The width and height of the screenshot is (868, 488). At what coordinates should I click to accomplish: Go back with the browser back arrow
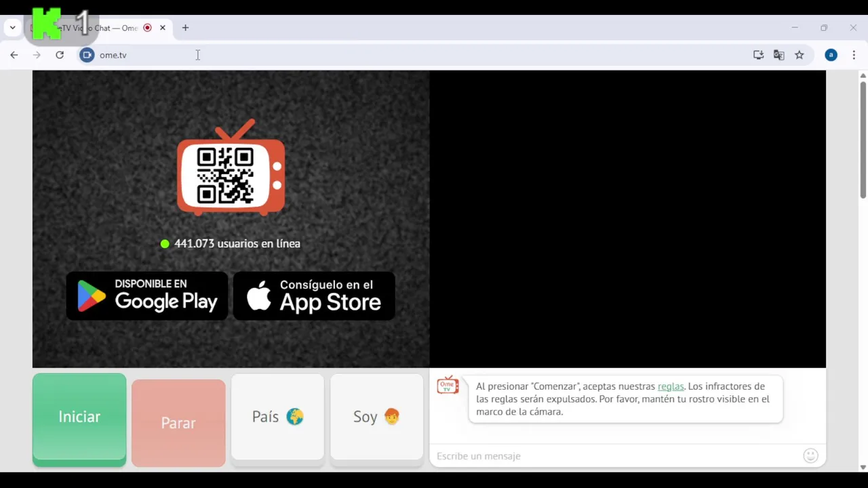pos(14,55)
